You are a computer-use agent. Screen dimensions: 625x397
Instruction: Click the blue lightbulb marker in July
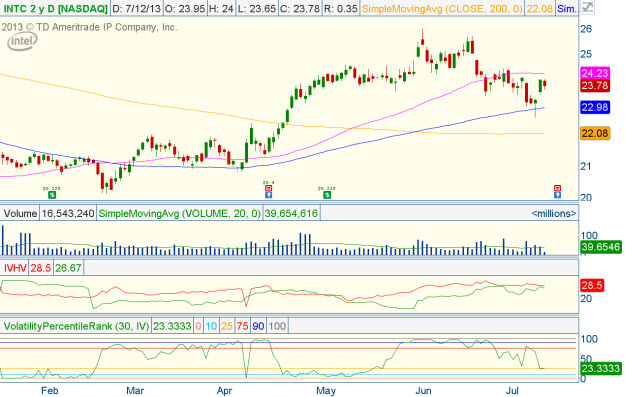pos(558,195)
